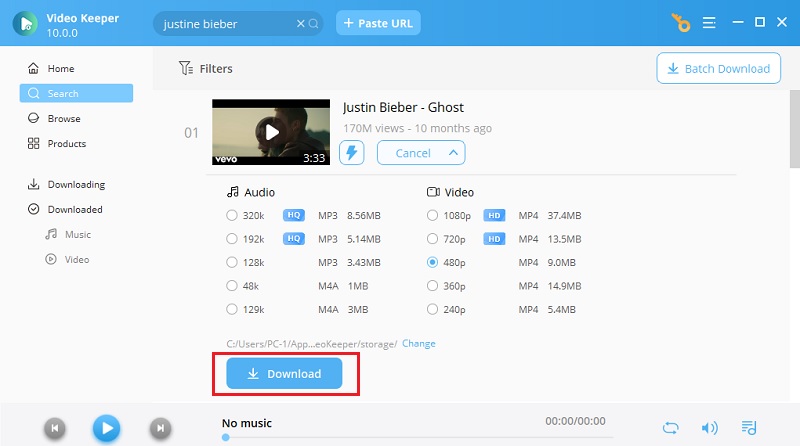
Task: Open the hamburger menu icon
Action: click(709, 22)
